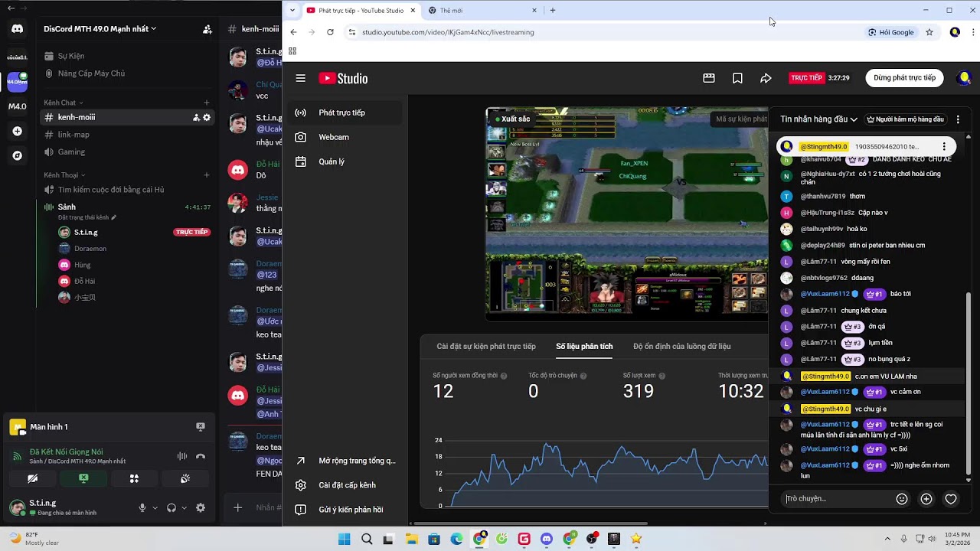Click the plus icon in chat input
Viewport: 980px width, 551px height.
pyautogui.click(x=926, y=499)
